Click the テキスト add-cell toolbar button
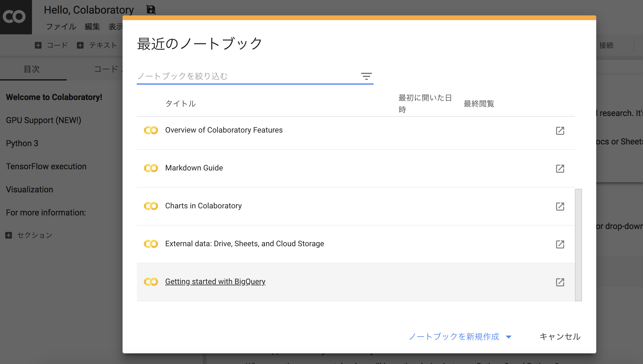 click(97, 45)
